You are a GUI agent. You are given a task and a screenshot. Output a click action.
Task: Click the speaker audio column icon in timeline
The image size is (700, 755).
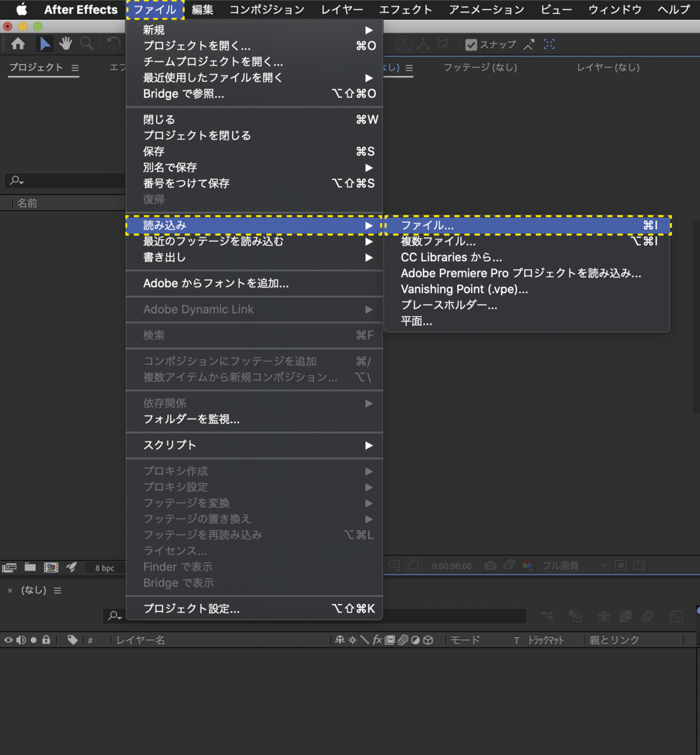click(21, 640)
